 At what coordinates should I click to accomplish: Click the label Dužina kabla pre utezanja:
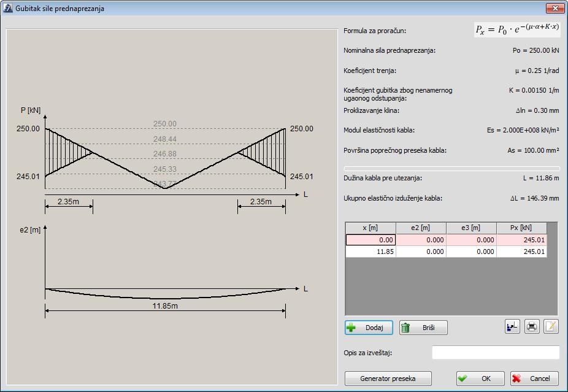[x=383, y=178]
